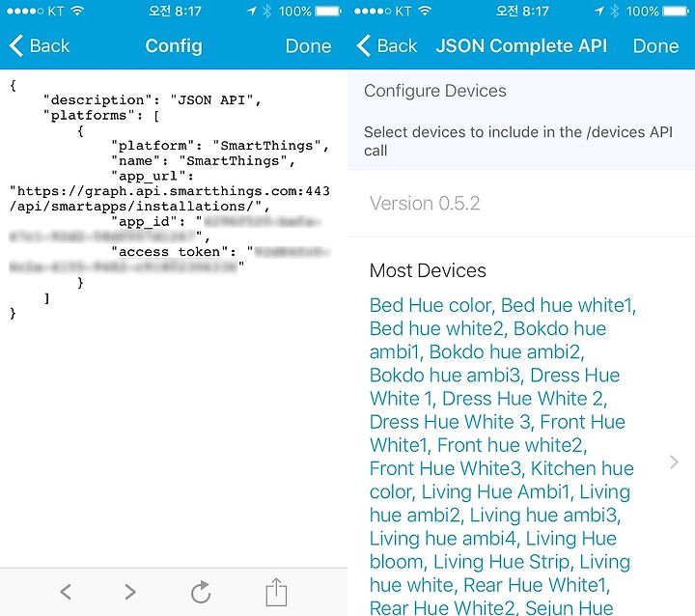The height and width of the screenshot is (616, 695).
Task: Tap the blurred access token value
Action: tap(170, 260)
